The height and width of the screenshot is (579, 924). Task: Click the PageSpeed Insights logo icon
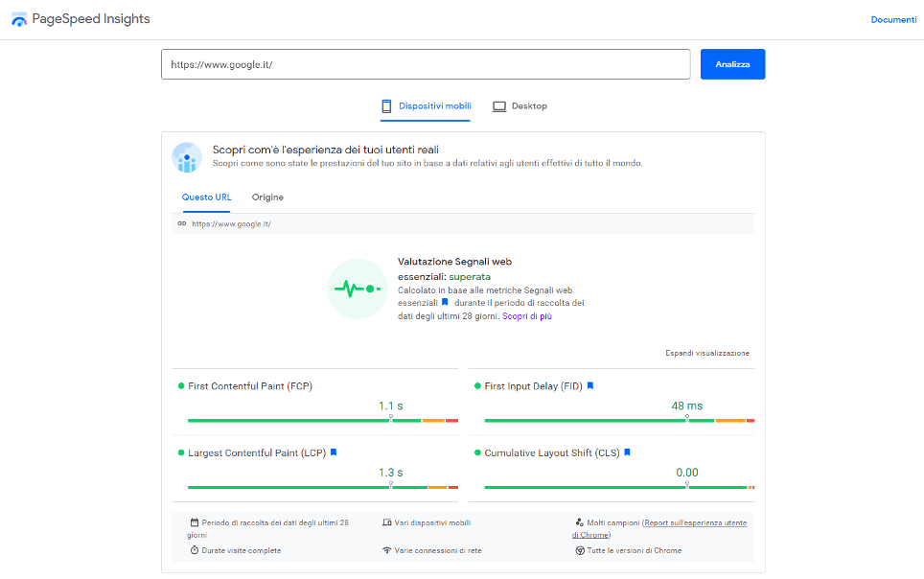pyautogui.click(x=19, y=19)
